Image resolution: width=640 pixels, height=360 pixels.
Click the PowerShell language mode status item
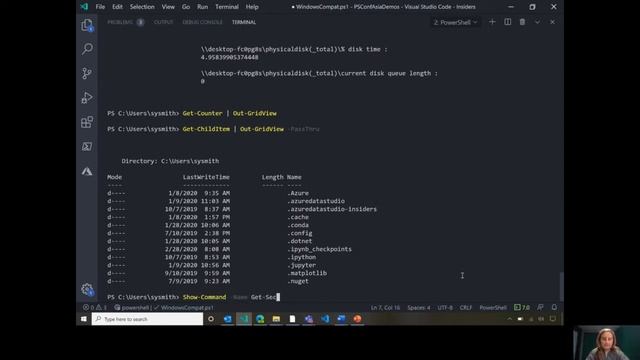pos(493,307)
